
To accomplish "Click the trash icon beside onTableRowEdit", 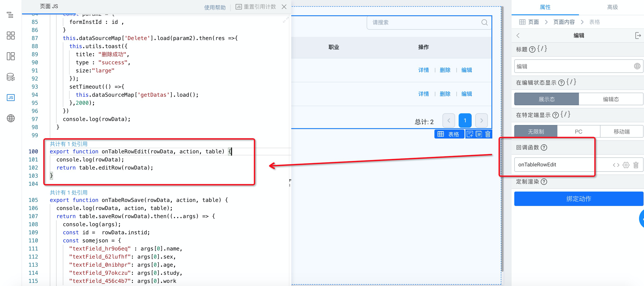I will 636,165.
